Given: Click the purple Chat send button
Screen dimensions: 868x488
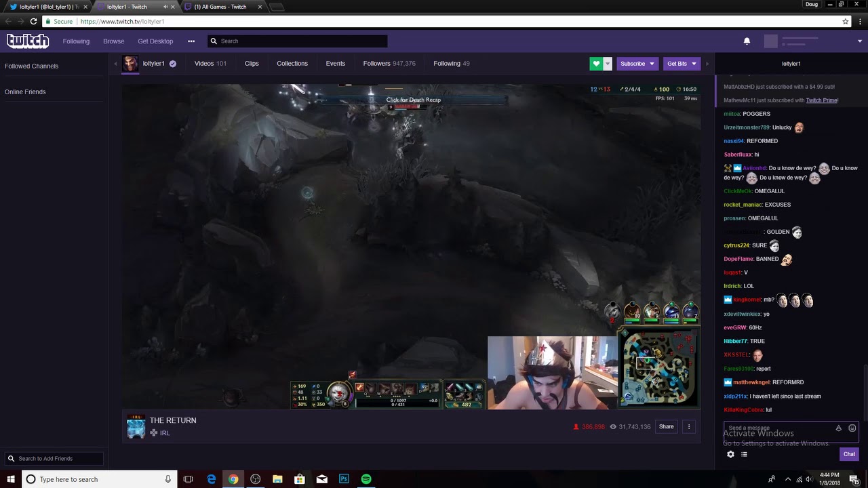Looking at the screenshot, I should (849, 454).
